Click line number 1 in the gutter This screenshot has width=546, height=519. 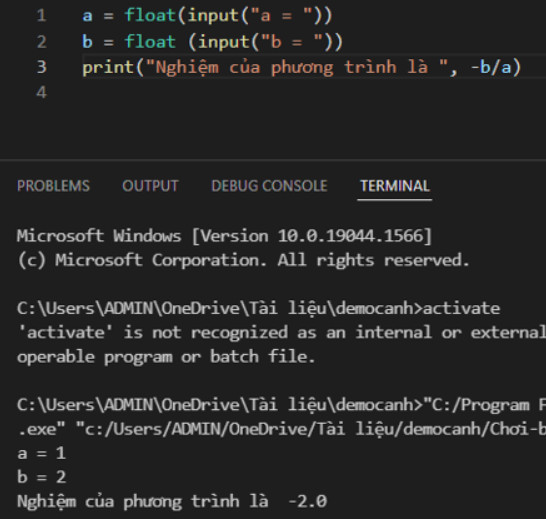point(41,16)
